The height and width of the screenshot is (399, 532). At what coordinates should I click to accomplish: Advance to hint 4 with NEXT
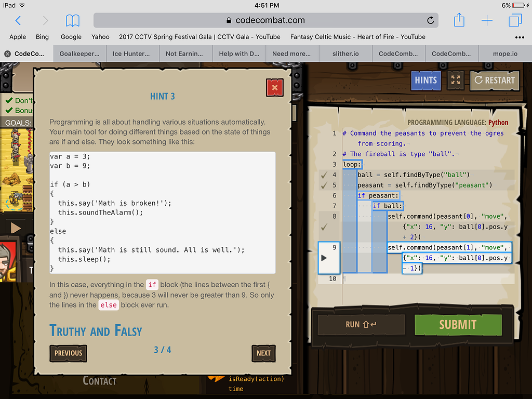tap(263, 353)
